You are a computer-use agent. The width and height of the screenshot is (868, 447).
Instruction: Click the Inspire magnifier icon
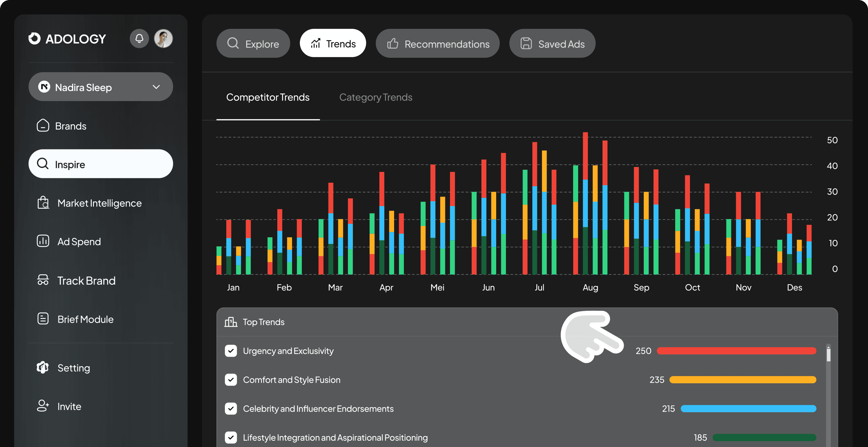tap(43, 164)
